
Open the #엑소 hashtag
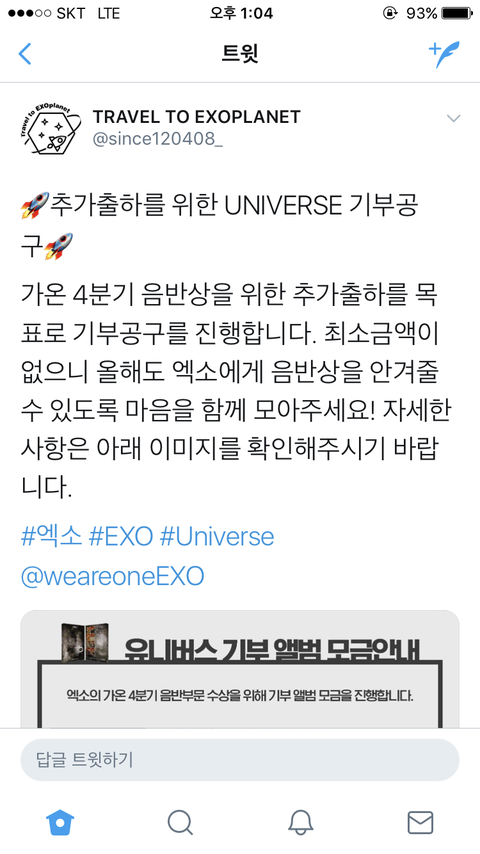tap(51, 536)
